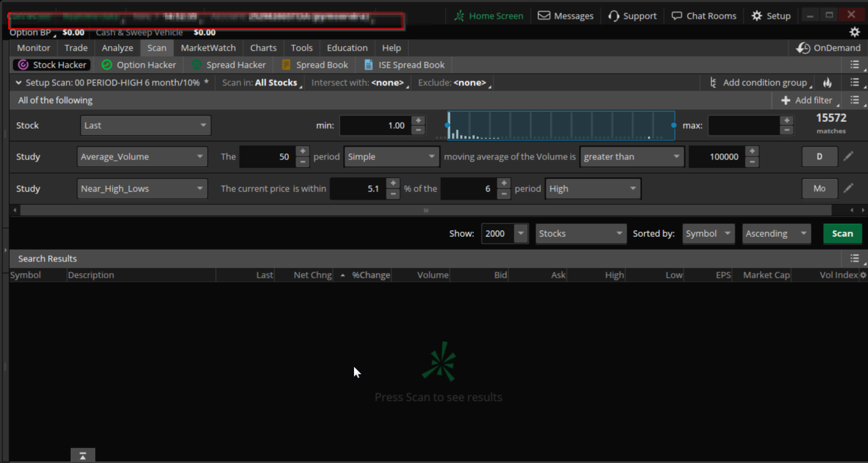The image size is (868, 463).
Task: Increase the max price value
Action: pos(787,121)
